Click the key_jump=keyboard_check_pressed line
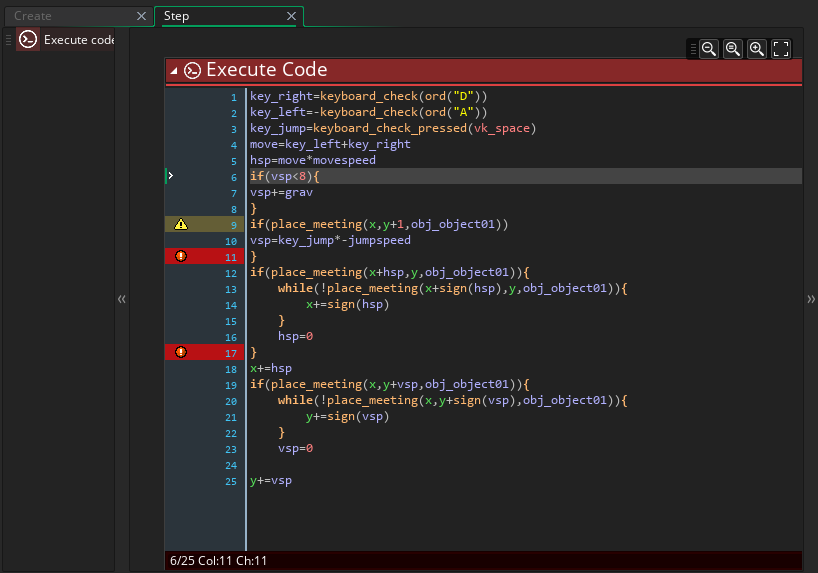Screen dimensions: 818x573 393,128
